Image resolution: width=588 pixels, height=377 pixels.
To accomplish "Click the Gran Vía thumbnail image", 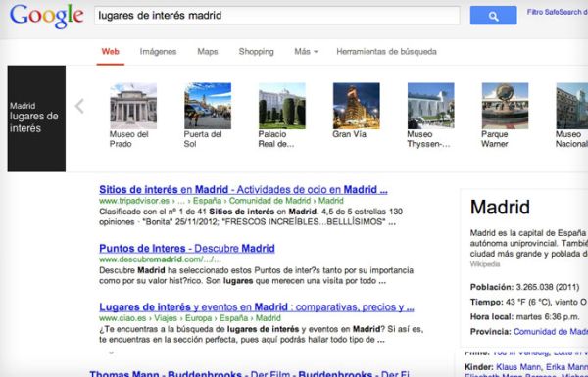I will click(357, 106).
